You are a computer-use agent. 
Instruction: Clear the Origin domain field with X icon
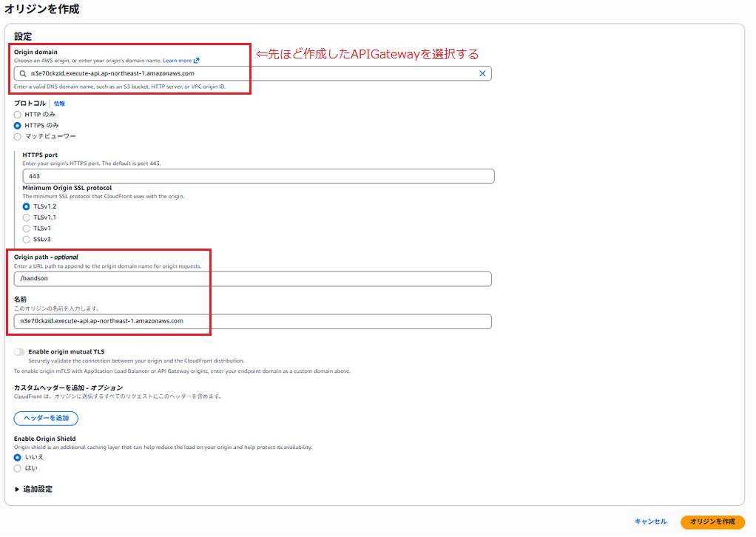(482, 73)
